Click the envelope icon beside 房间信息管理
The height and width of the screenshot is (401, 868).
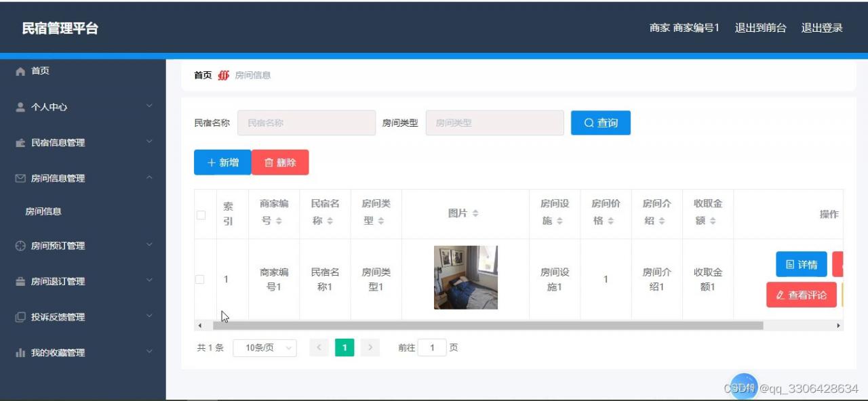tap(20, 178)
